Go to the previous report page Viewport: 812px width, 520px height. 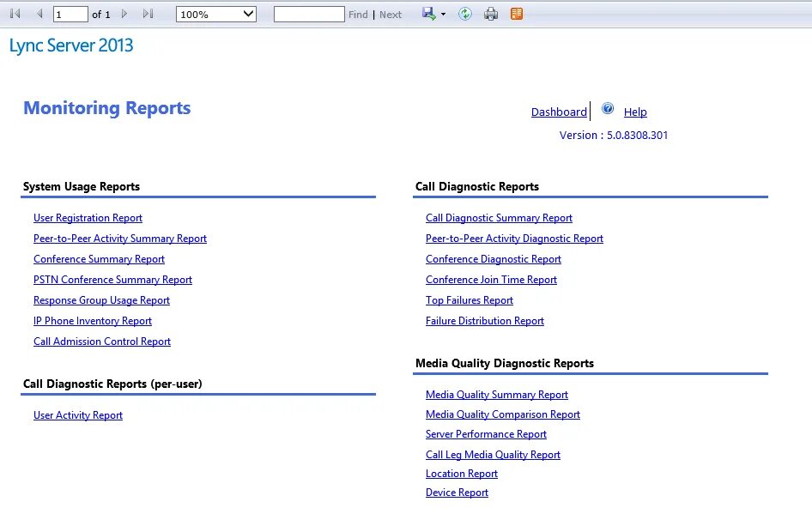39,14
